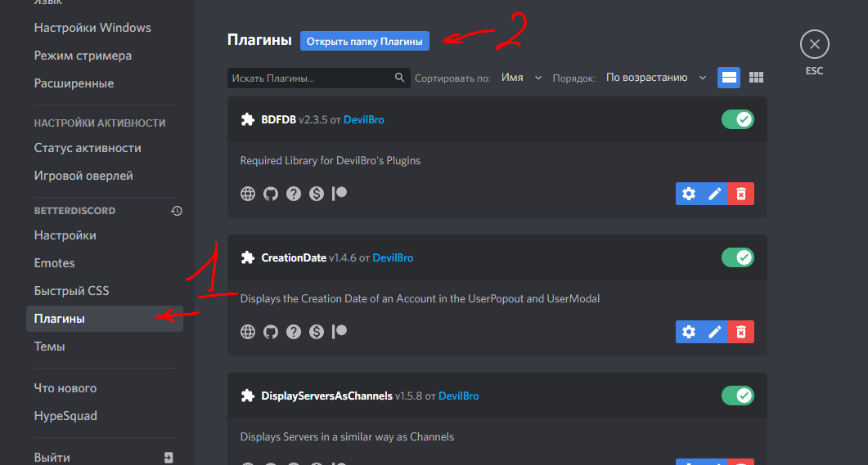Image resolution: width=868 pixels, height=465 pixels.
Task: Edit the CreationDate plugin with pencil icon
Action: click(x=715, y=332)
